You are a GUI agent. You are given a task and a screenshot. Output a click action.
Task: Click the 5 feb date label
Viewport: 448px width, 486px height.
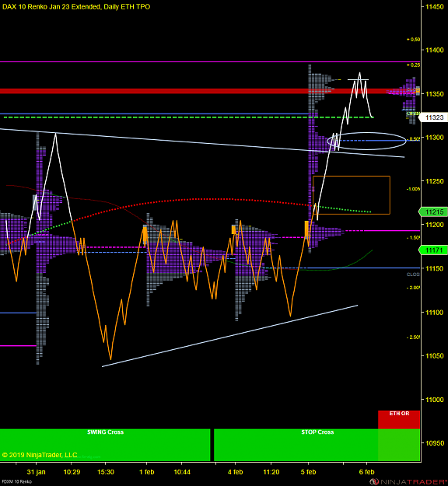click(x=308, y=472)
